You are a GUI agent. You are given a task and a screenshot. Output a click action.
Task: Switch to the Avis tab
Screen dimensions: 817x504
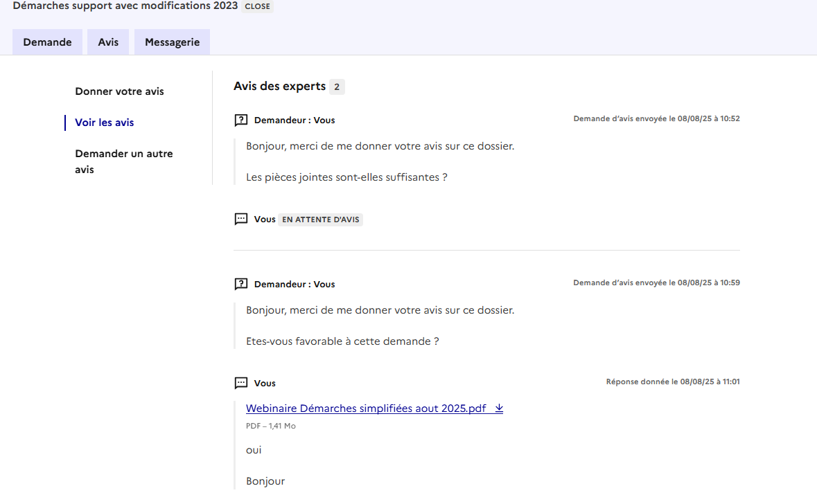(108, 42)
